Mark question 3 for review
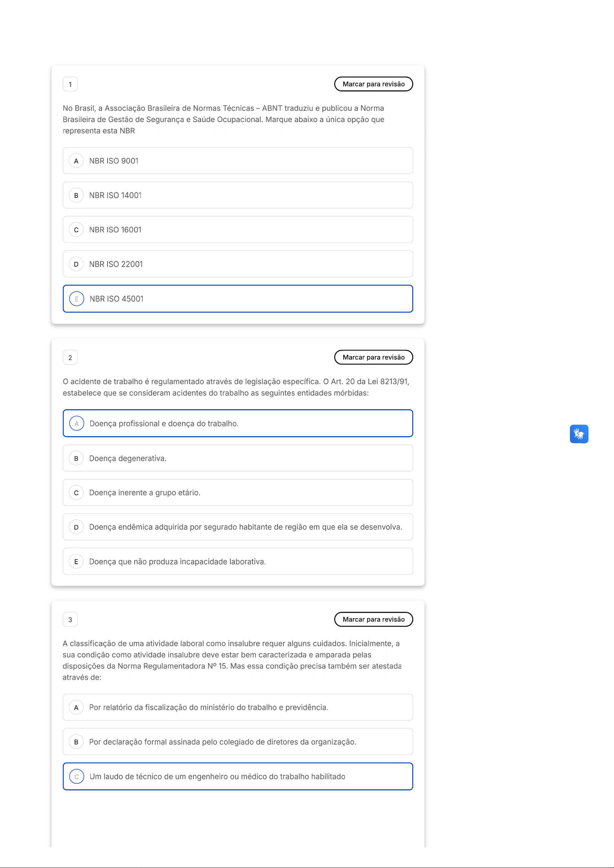Screen dimensions: 614x868 pos(373,619)
